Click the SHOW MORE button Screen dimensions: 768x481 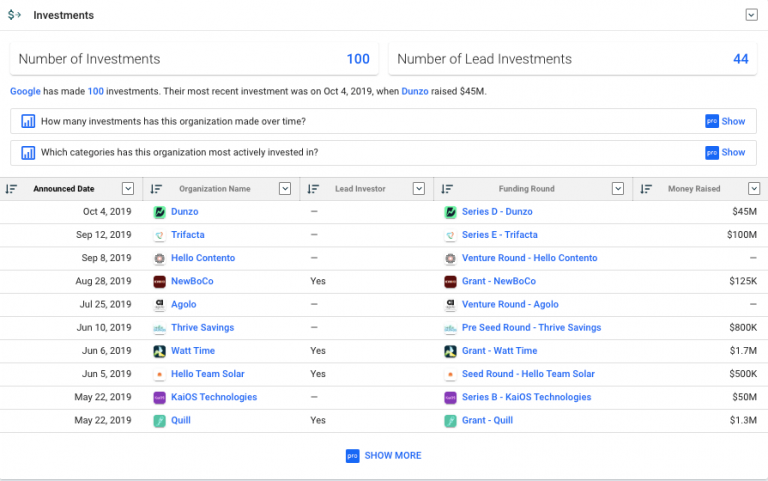384,455
